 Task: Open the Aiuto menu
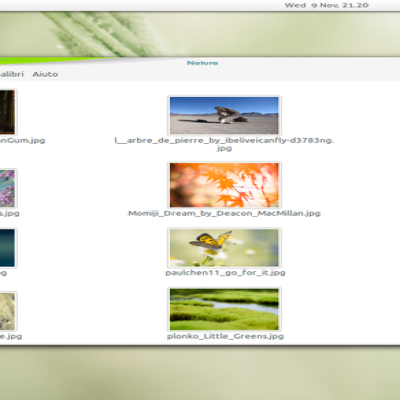(45, 74)
